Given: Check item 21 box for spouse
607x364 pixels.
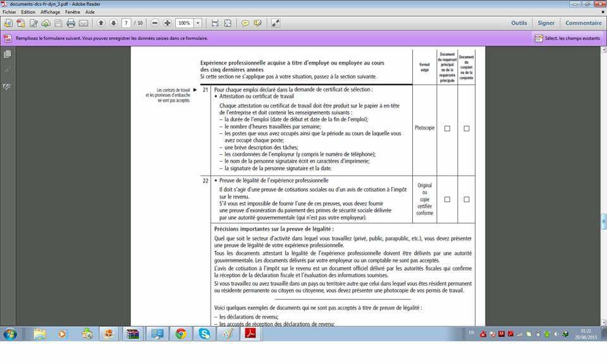Looking at the screenshot, I should click(x=467, y=128).
